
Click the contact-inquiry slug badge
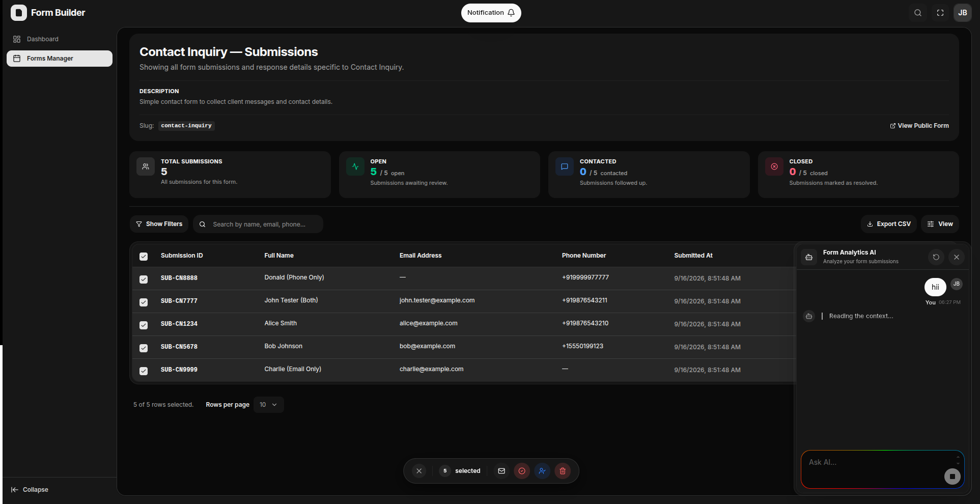click(x=186, y=126)
